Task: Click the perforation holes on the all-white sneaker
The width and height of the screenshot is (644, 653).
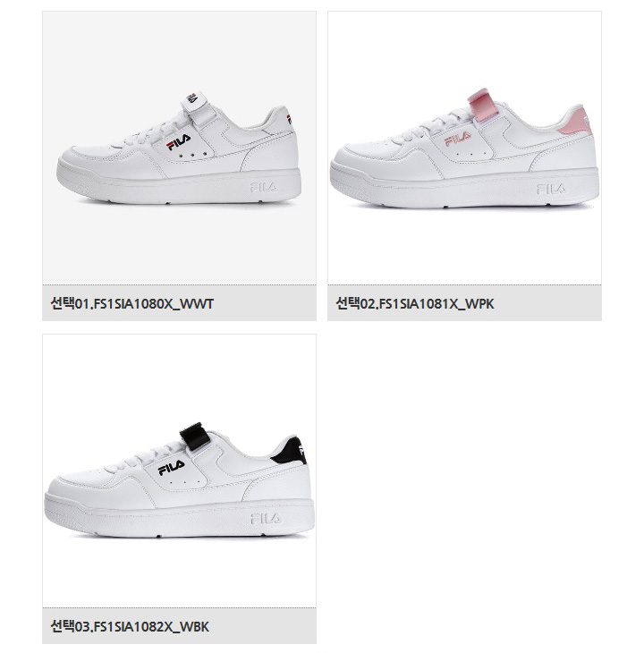Action: 193,155
